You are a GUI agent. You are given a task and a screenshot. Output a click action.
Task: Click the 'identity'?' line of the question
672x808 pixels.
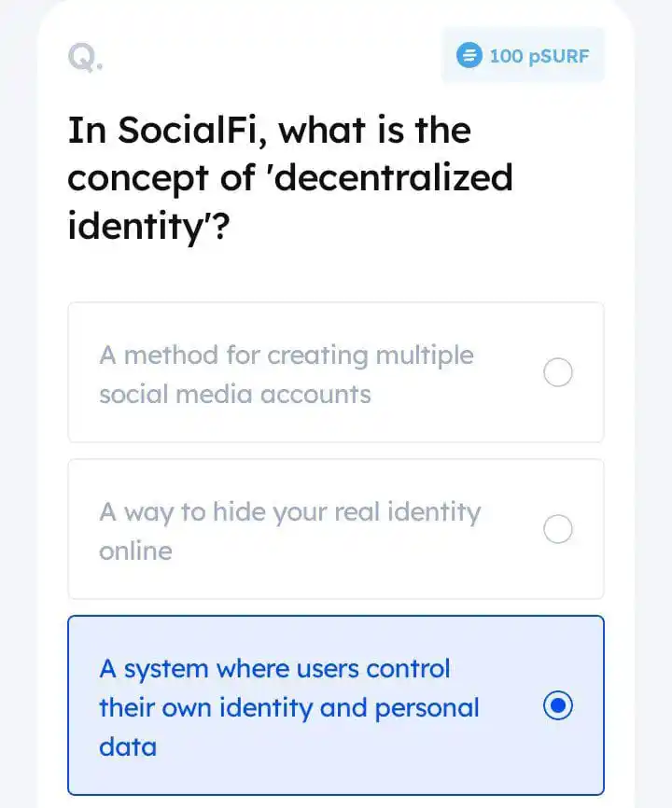[x=148, y=227]
